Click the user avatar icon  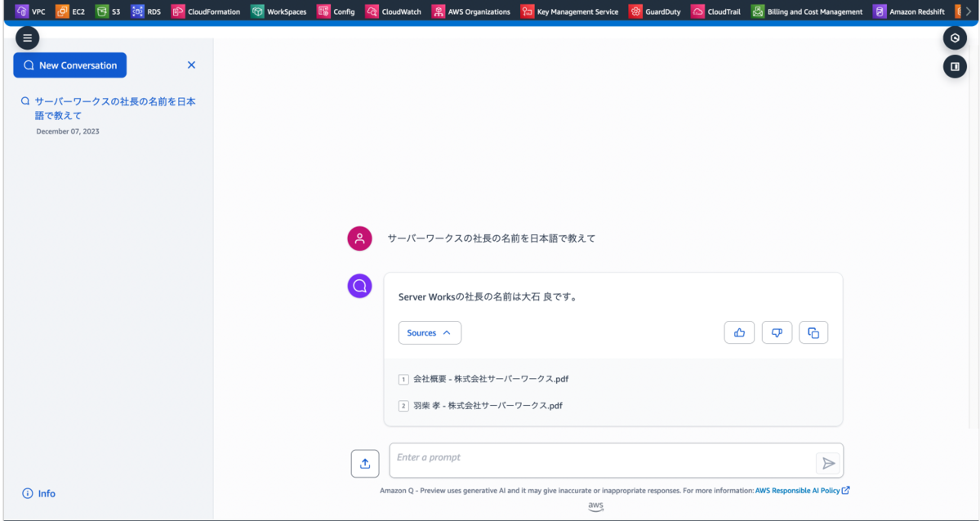point(359,238)
